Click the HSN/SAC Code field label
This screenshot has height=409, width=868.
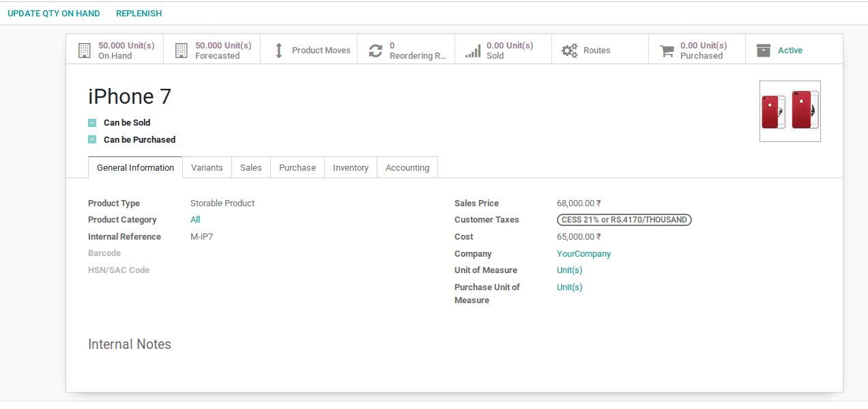tap(119, 270)
